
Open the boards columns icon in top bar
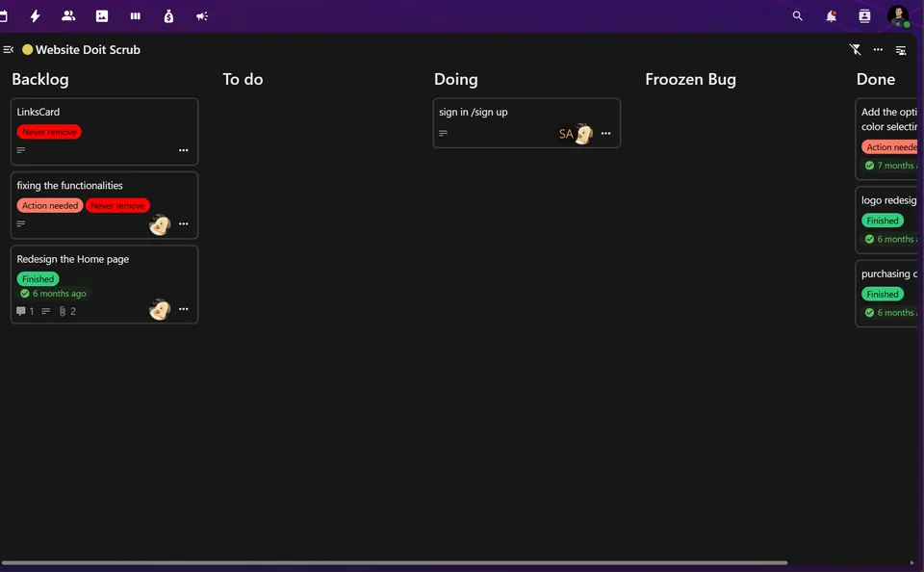[x=136, y=16]
